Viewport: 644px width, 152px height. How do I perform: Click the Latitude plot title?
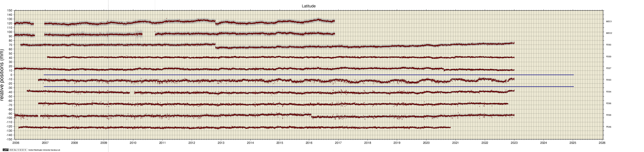click(x=309, y=6)
